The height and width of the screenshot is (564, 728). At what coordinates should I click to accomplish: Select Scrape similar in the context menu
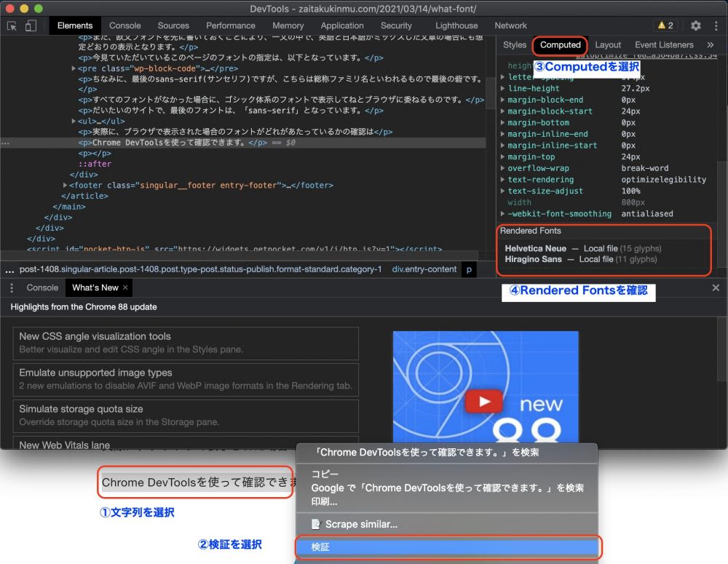pyautogui.click(x=447, y=523)
